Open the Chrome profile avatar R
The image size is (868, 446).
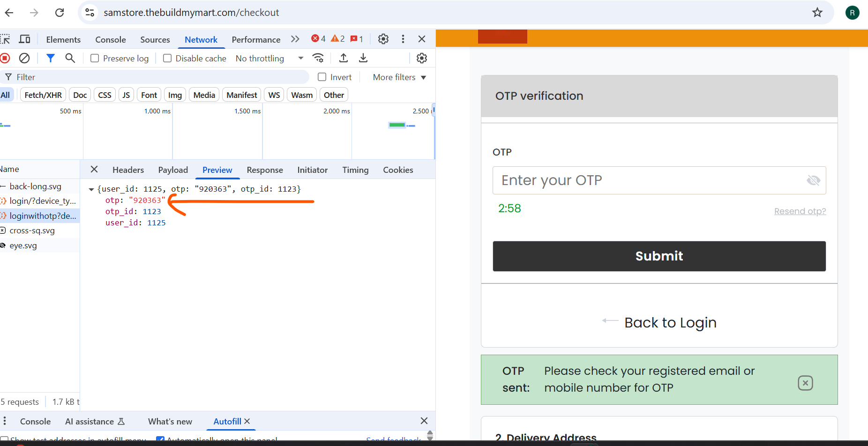[x=852, y=13]
